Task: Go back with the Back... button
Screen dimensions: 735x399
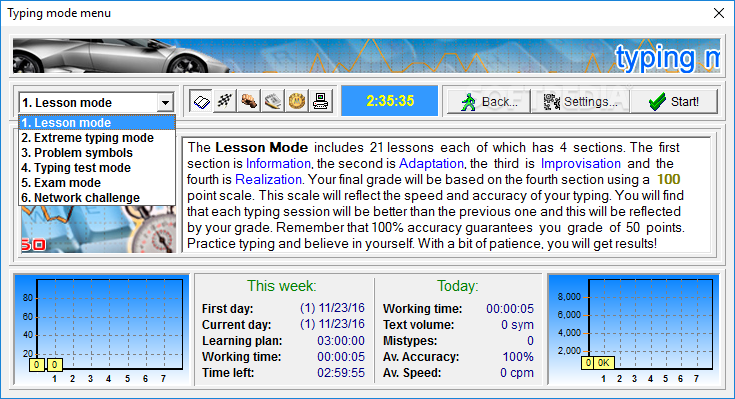Action: (x=489, y=101)
